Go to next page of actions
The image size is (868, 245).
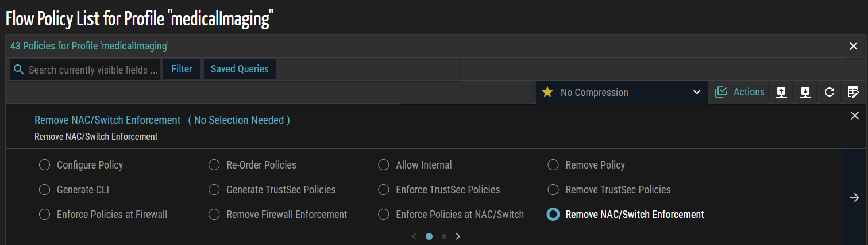458,236
